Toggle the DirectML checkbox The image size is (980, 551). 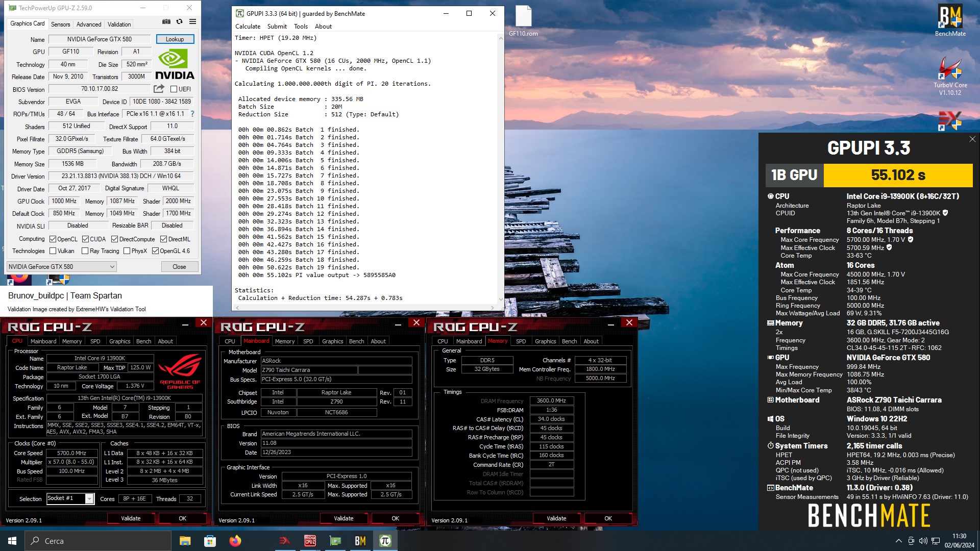click(x=163, y=239)
